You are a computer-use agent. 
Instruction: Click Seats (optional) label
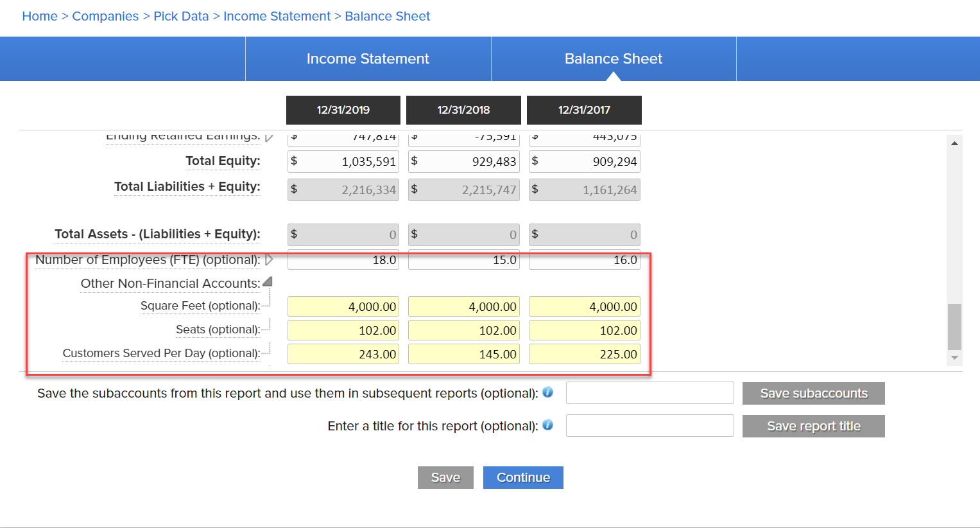click(218, 330)
